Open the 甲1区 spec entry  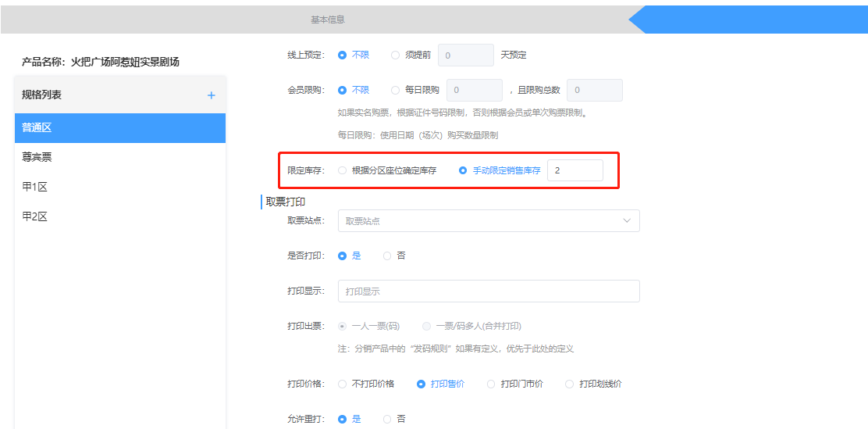coord(119,187)
